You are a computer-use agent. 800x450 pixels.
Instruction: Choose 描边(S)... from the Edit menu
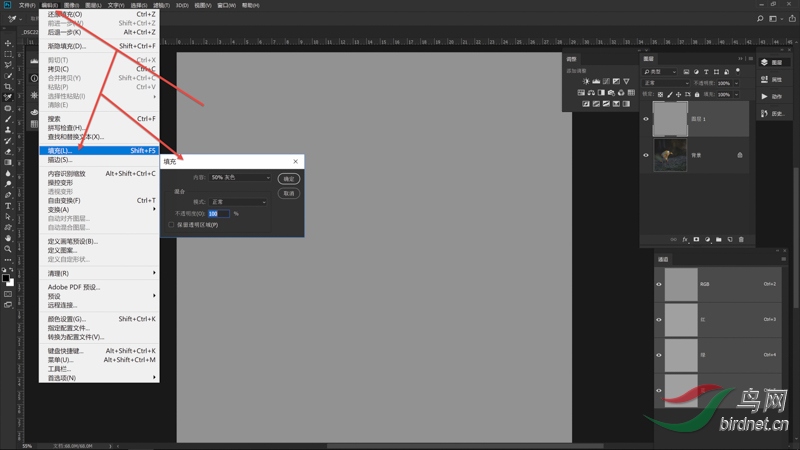(61, 160)
